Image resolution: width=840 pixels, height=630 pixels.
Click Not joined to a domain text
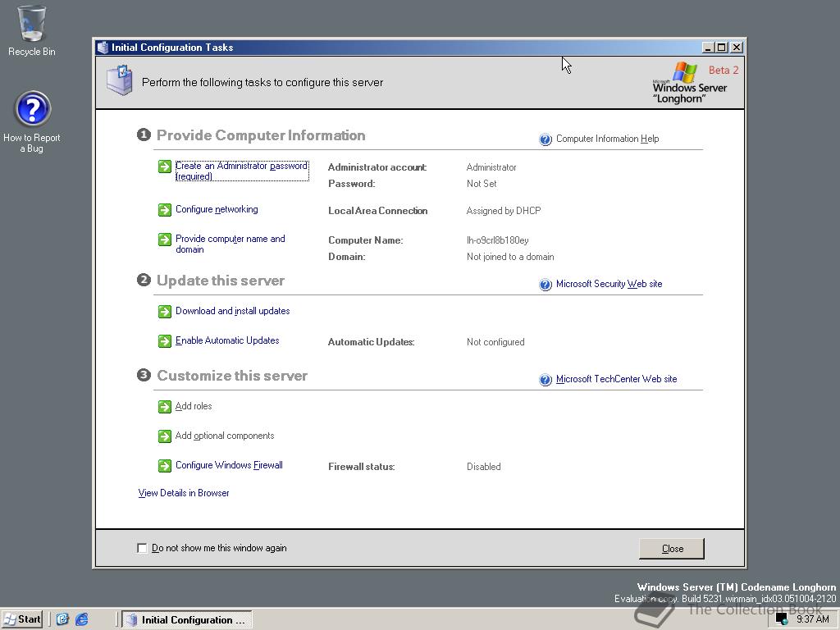[510, 257]
